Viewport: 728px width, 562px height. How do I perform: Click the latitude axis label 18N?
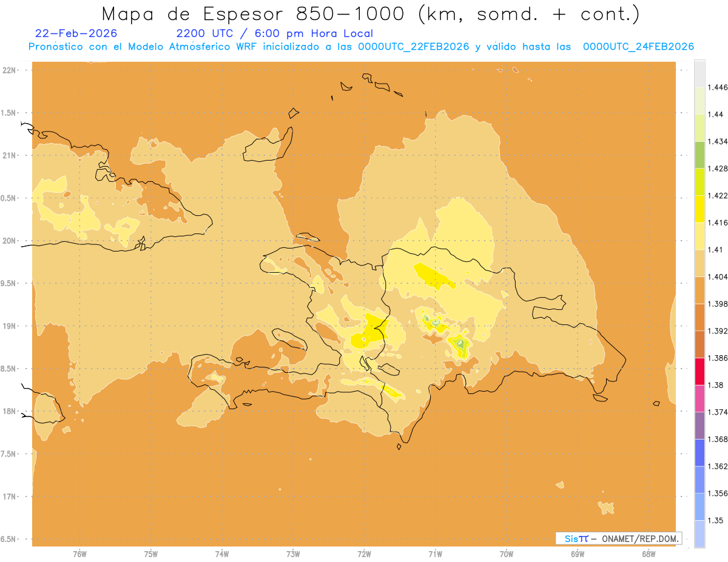click(9, 411)
